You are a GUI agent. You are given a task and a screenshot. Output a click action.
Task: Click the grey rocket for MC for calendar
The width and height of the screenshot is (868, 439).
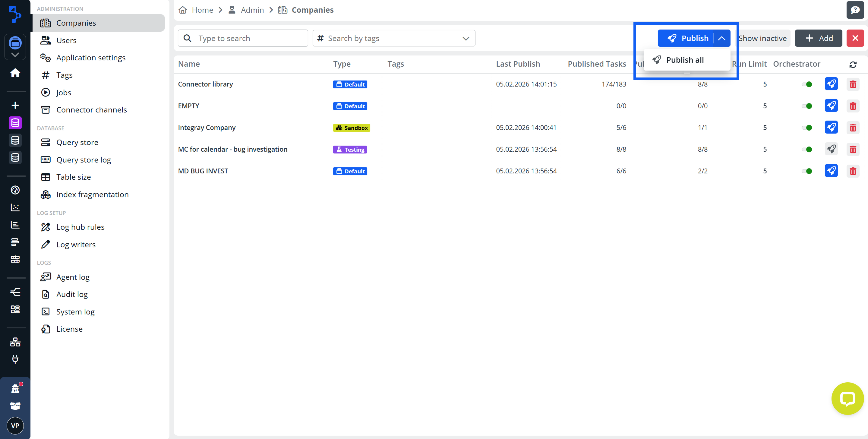tap(831, 149)
